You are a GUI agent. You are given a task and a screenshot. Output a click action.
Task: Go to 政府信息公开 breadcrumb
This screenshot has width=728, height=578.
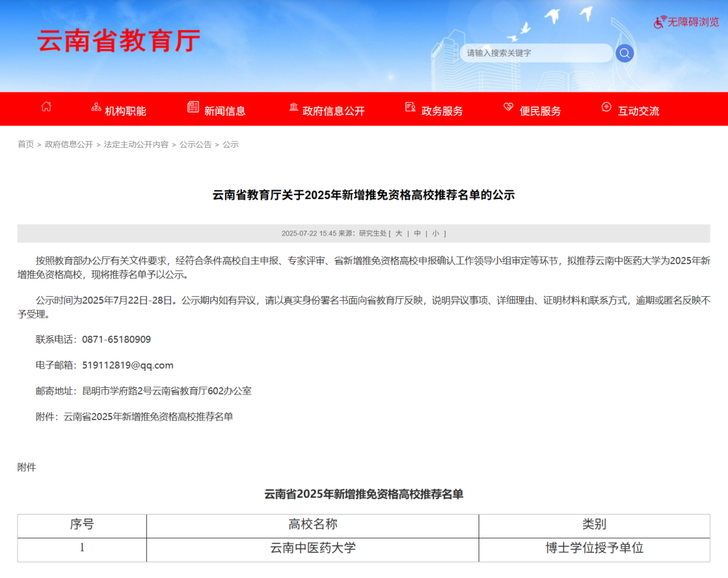point(69,144)
